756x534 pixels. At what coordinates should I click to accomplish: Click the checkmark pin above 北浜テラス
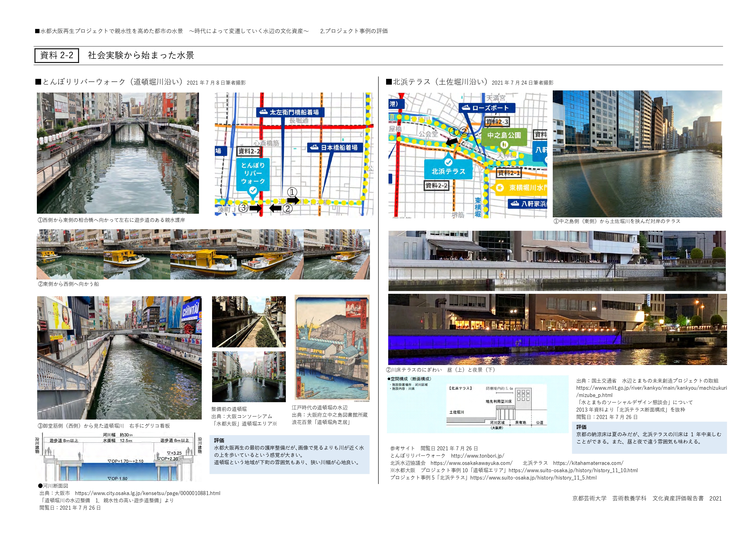(x=448, y=162)
